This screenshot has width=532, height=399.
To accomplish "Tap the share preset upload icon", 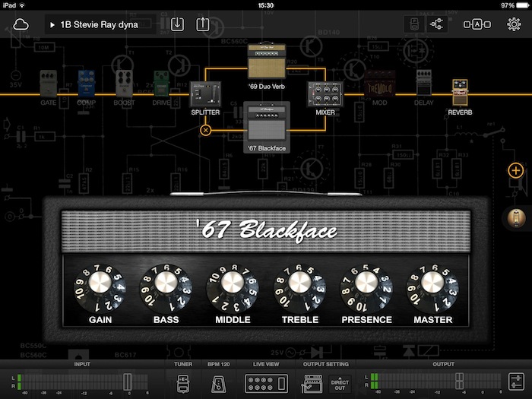I will pyautogui.click(x=203, y=24).
